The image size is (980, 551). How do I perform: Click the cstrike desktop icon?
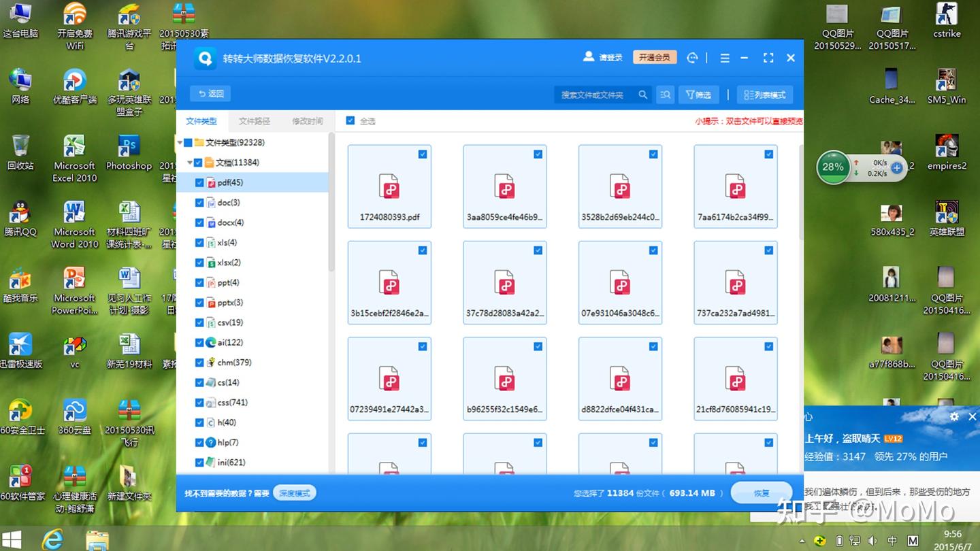click(947, 20)
